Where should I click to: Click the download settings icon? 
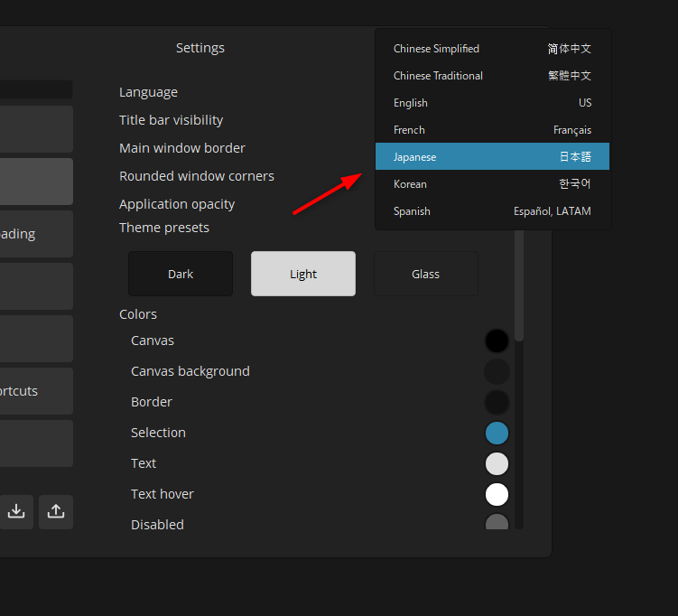pyautogui.click(x=16, y=512)
